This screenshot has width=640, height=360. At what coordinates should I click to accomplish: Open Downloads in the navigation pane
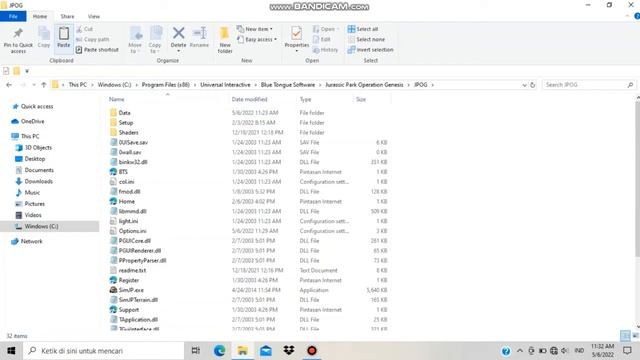coord(38,181)
